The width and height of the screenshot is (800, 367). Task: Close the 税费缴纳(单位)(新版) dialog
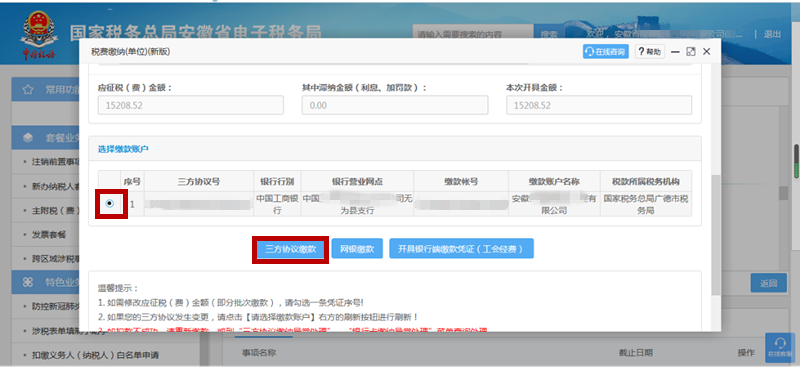[x=707, y=52]
